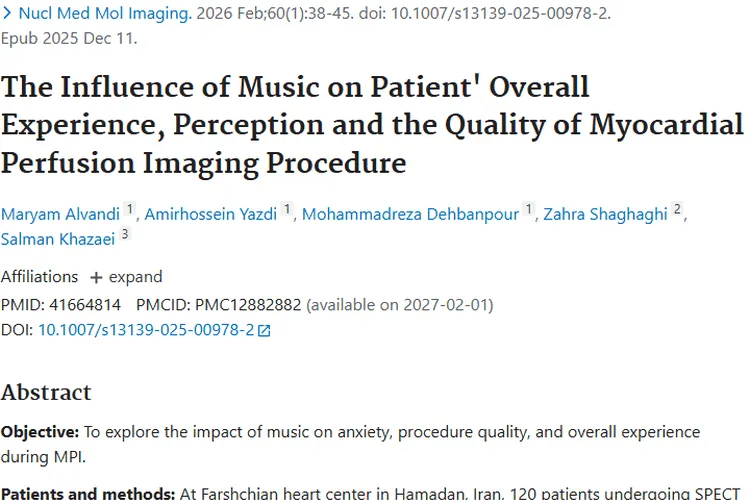Open author Maryam Alvandi's link
Viewport: 750px width, 500px height.
pyautogui.click(x=59, y=215)
